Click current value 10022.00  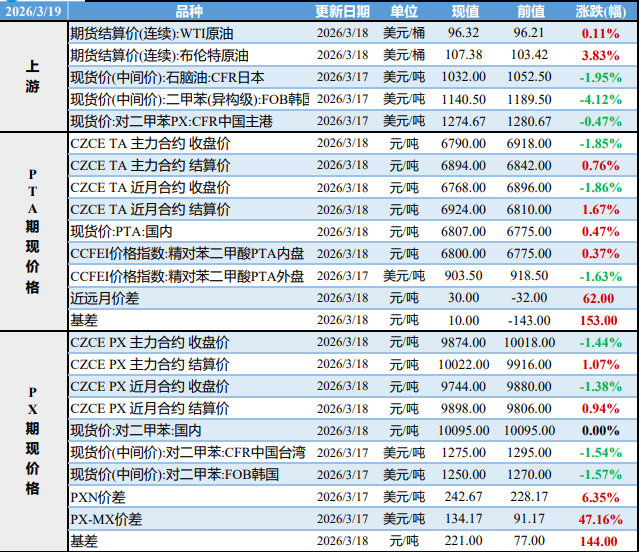pyautogui.click(x=463, y=364)
